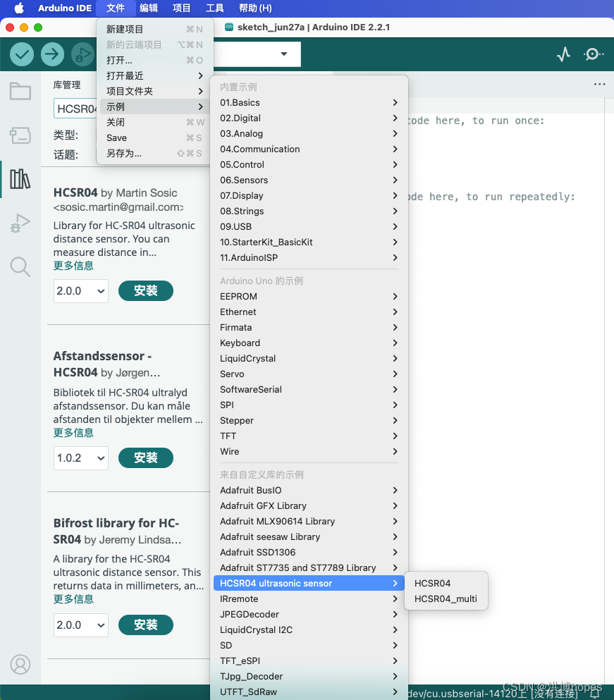The image size is (614, 700).
Task: Open the Library Manager sidebar icon
Action: [20, 178]
